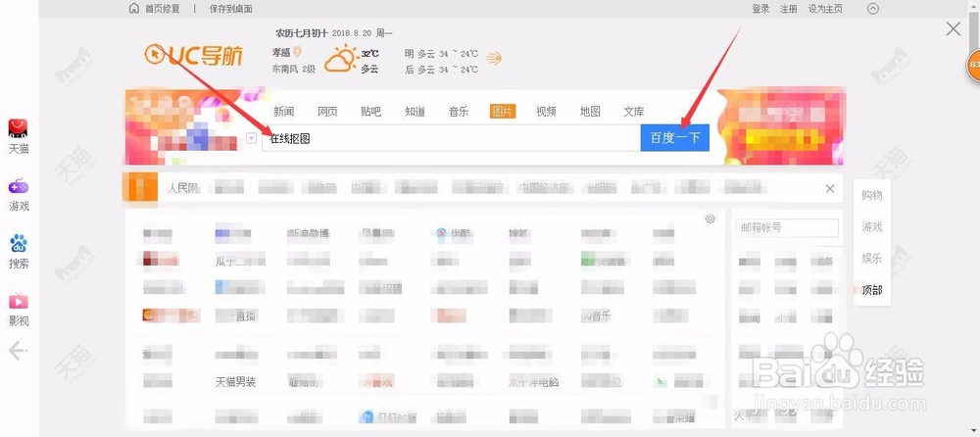Screen dimensions: 980x437
Task: Click the search box containing 在线抠图
Action: pos(451,138)
